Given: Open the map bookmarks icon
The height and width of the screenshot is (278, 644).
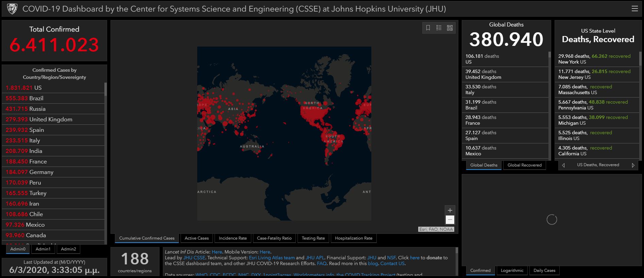Looking at the screenshot, I should (x=428, y=28).
